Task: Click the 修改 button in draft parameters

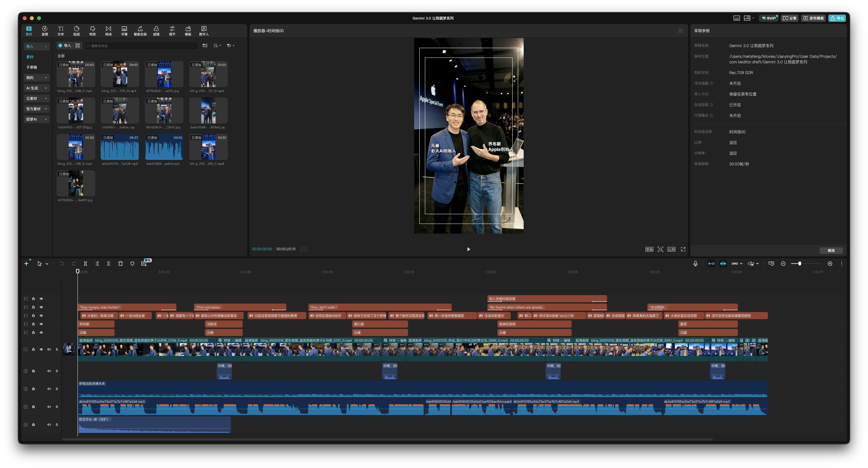Action: [x=831, y=251]
